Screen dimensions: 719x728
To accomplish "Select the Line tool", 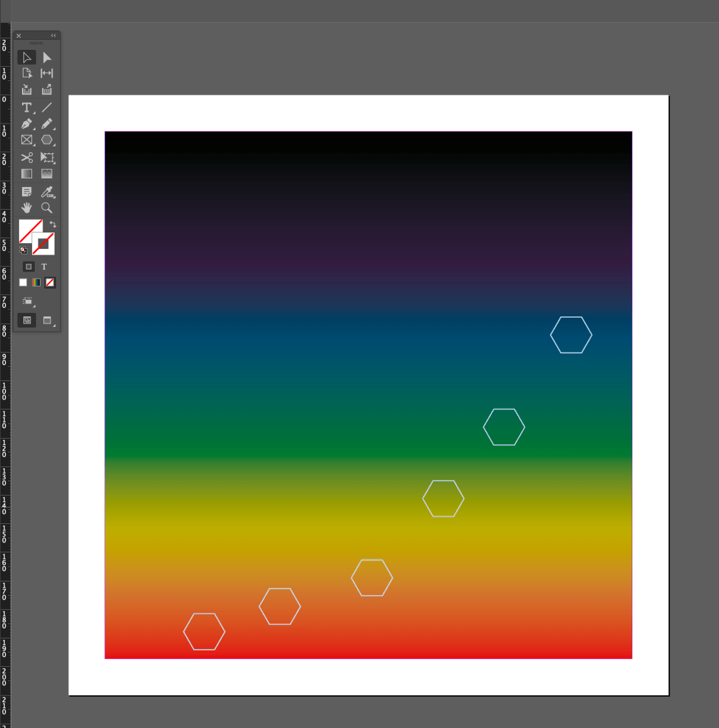I will [x=47, y=107].
